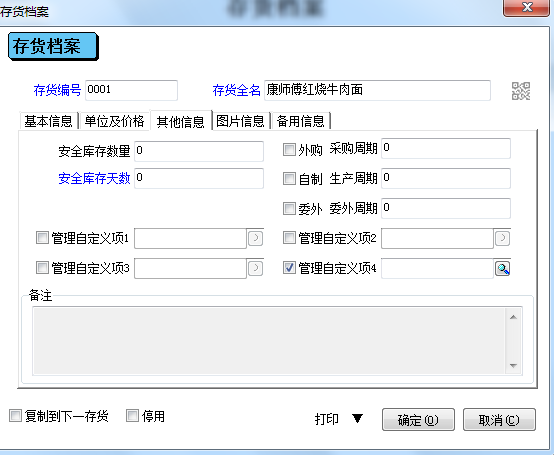Tick the 停用 checkbox
Viewport: 554px width, 455px height.
(132, 416)
